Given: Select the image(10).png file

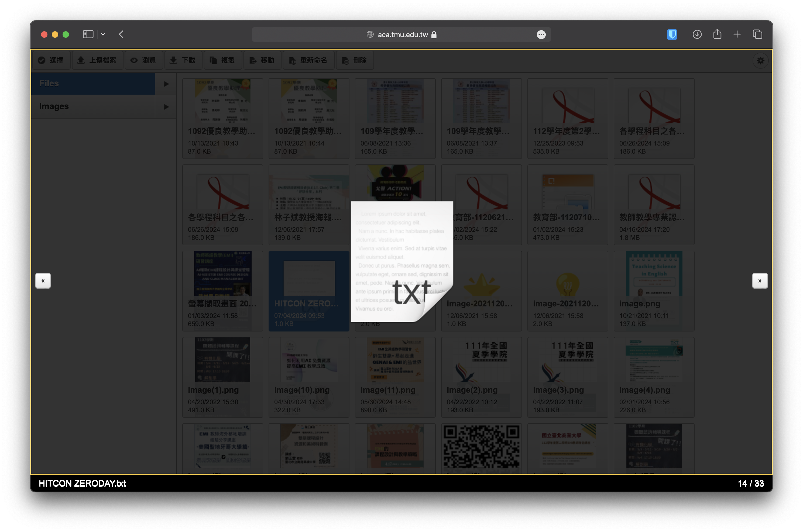Looking at the screenshot, I should [x=309, y=377].
